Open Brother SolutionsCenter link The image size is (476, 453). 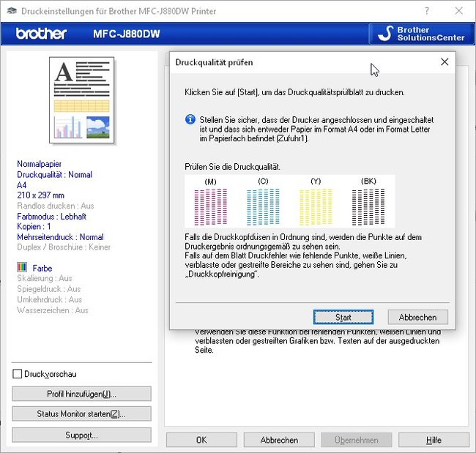[x=421, y=34]
